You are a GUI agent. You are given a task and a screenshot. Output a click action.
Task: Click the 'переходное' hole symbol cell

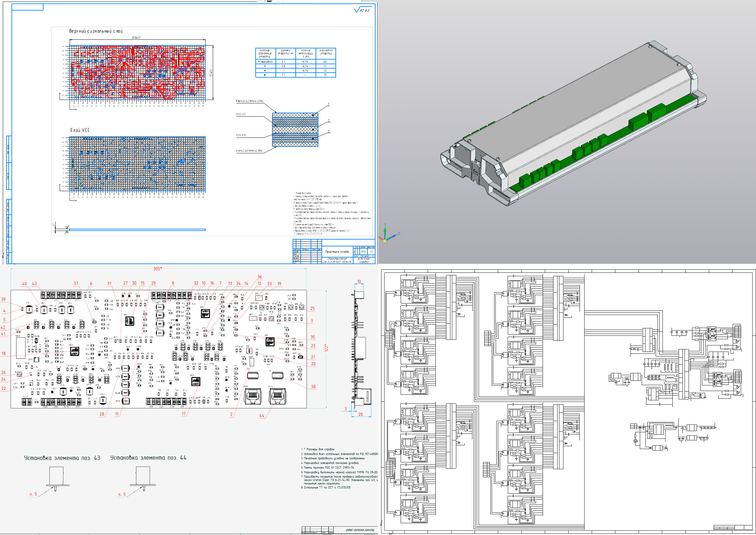[266, 62]
